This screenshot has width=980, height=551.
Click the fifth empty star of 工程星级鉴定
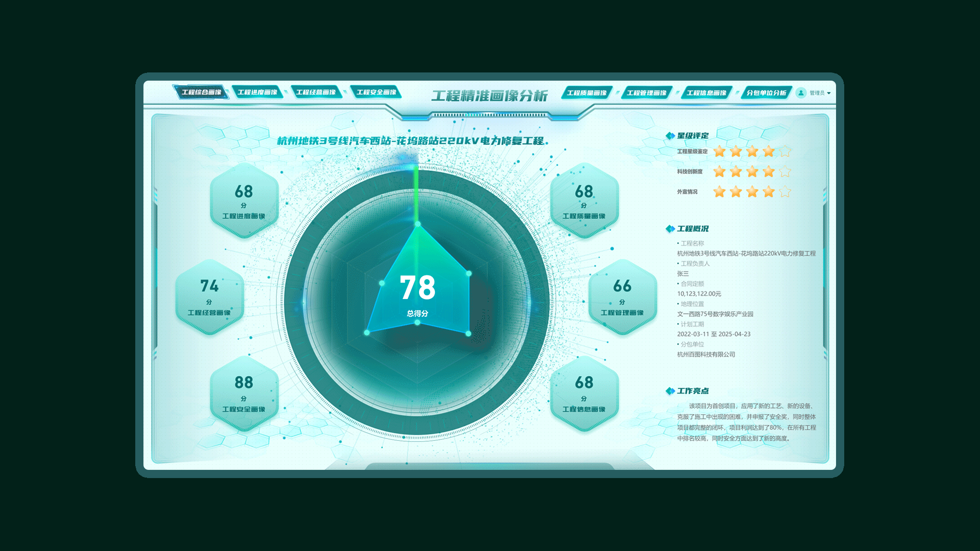click(x=785, y=152)
